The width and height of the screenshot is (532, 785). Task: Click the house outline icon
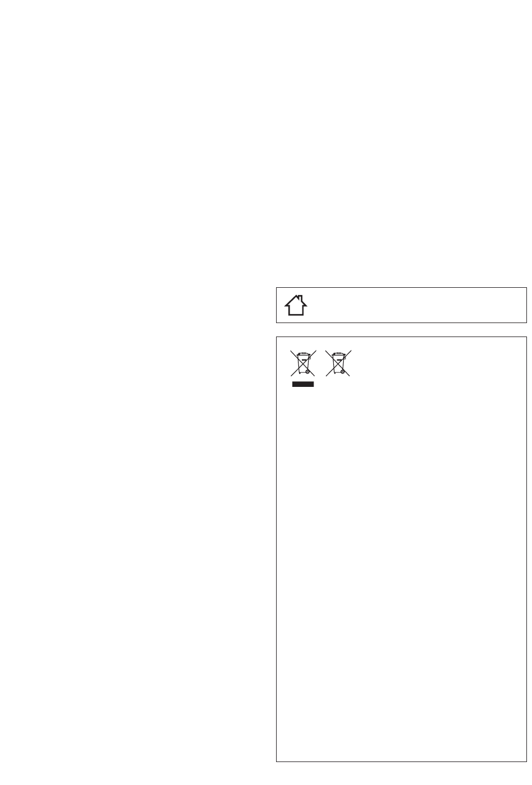[x=296, y=305]
